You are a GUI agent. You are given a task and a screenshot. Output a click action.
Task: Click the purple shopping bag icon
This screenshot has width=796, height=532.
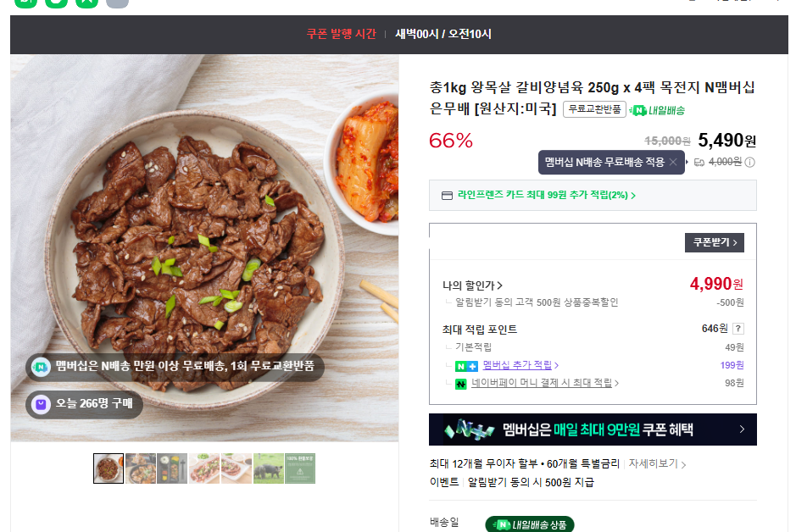42,404
